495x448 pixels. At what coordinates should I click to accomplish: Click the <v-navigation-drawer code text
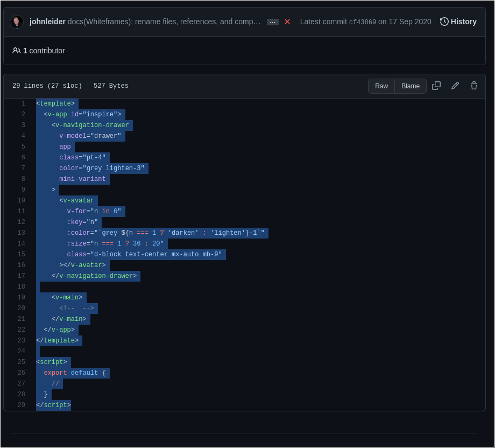tap(90, 125)
